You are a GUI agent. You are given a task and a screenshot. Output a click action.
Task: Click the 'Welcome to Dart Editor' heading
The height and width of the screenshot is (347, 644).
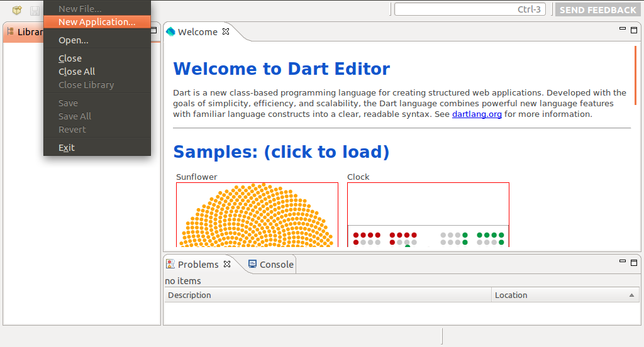click(x=281, y=69)
